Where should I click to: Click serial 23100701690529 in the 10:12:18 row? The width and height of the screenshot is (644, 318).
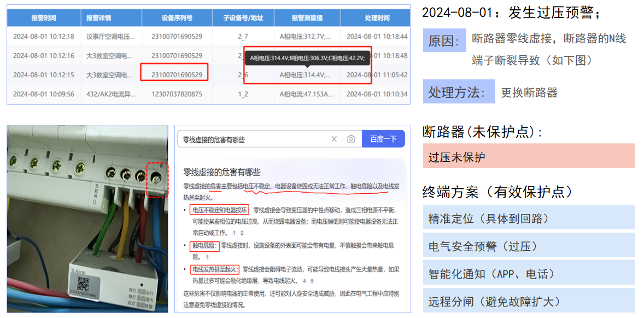pos(177,36)
